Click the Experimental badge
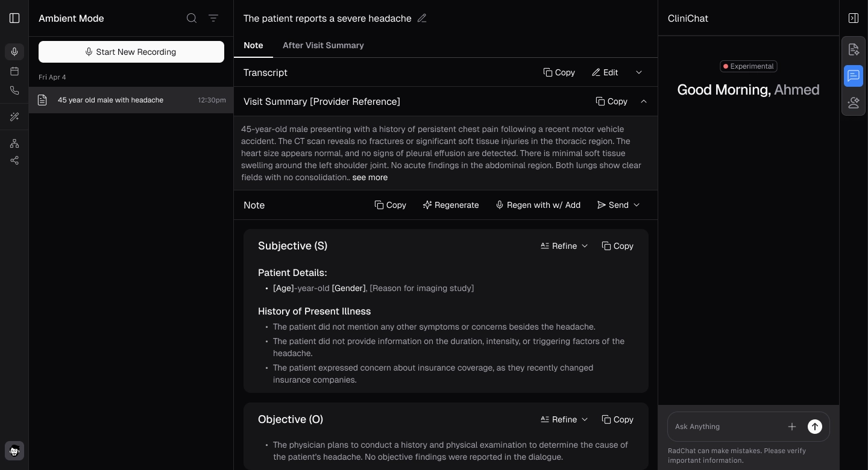 pos(749,66)
